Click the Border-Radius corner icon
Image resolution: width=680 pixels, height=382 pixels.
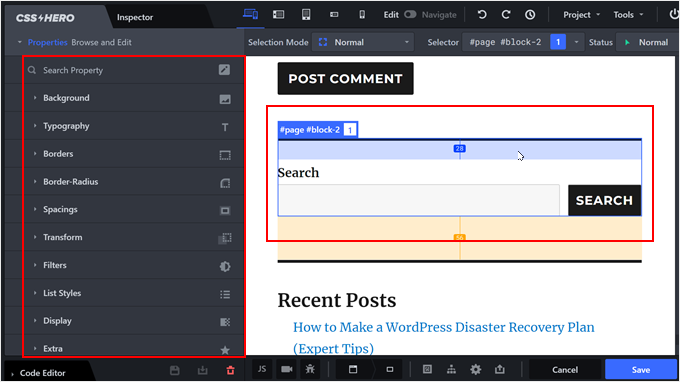point(225,183)
